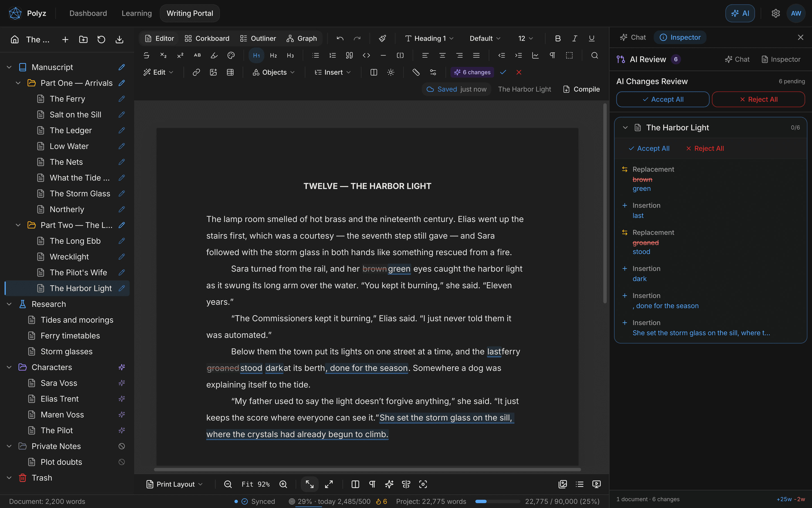This screenshot has height=508, width=812.
Task: Click the refresh history icon in sidebar
Action: pyautogui.click(x=101, y=40)
